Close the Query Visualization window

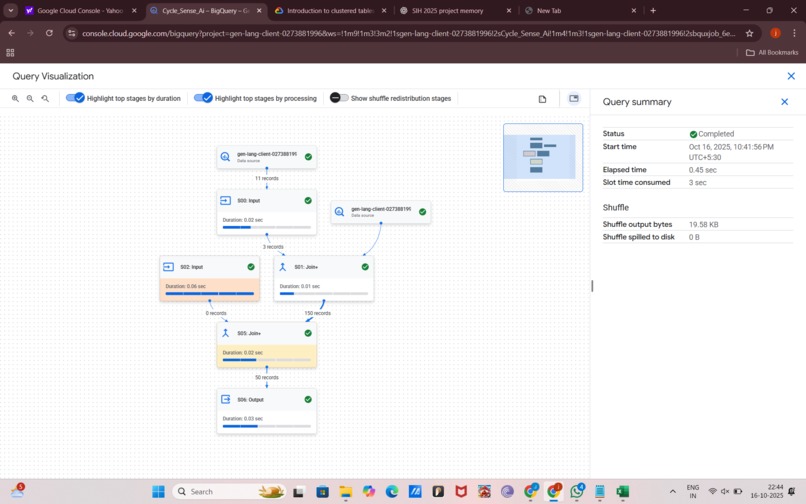click(791, 76)
